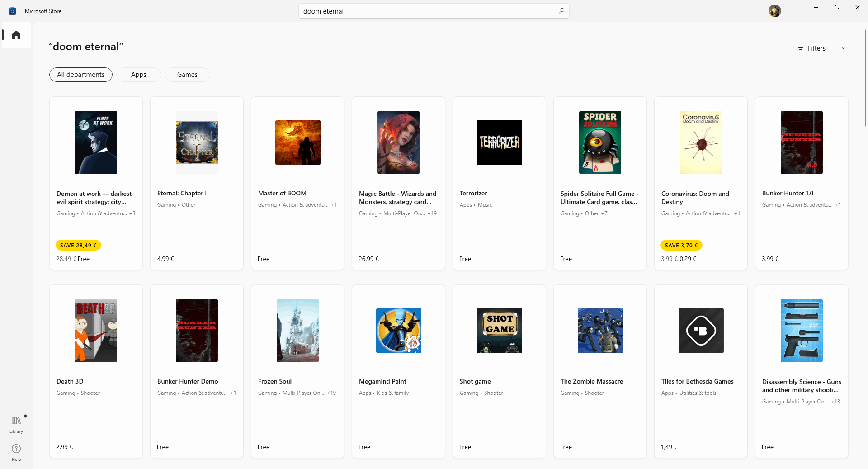Open the user profile avatar
This screenshot has height=469, width=868.
[x=775, y=11]
